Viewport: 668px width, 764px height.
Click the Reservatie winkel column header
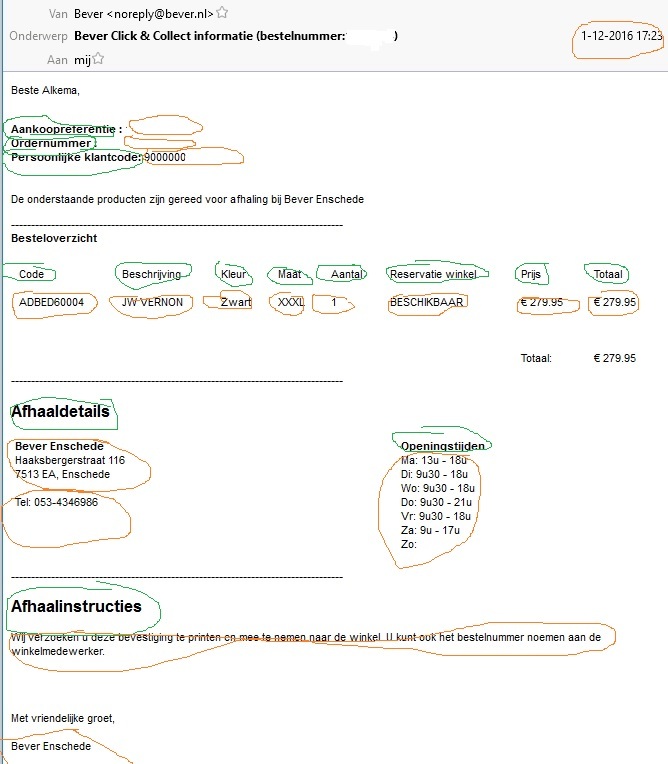tap(434, 274)
